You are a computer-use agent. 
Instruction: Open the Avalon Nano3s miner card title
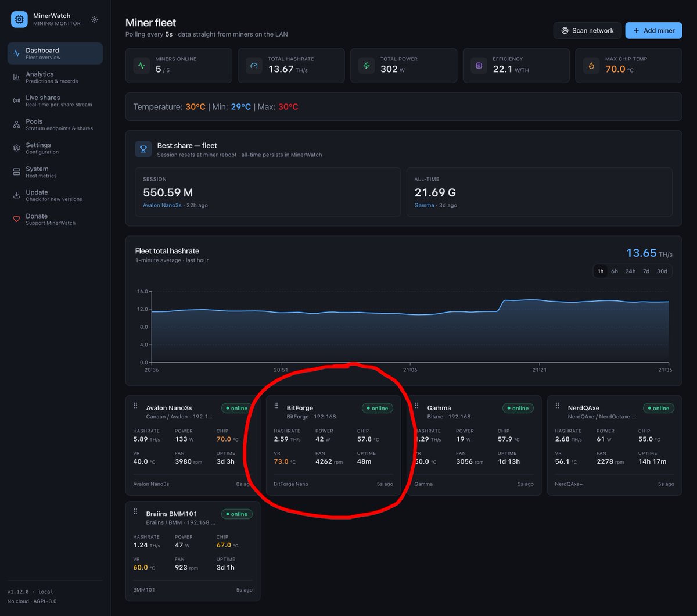click(x=169, y=408)
